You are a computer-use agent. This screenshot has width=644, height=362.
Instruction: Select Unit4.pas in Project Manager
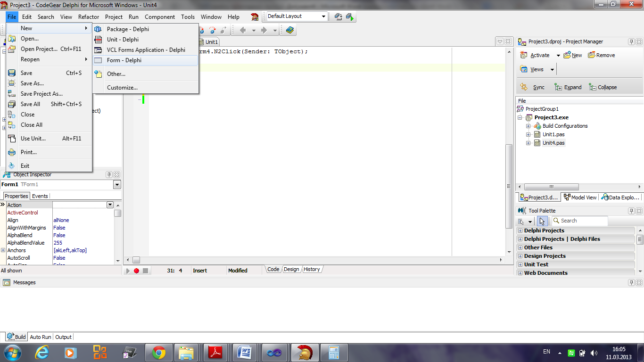(553, 143)
